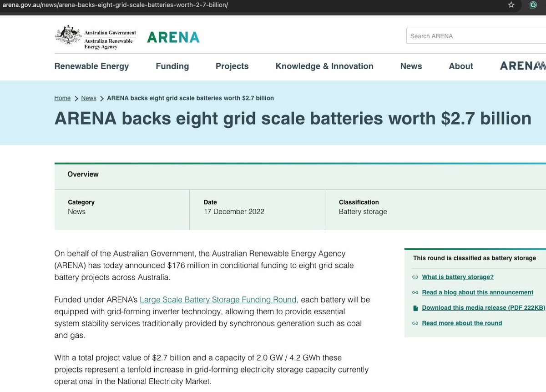
Task: Click the document icon beside Download media release
Action: pyautogui.click(x=415, y=308)
